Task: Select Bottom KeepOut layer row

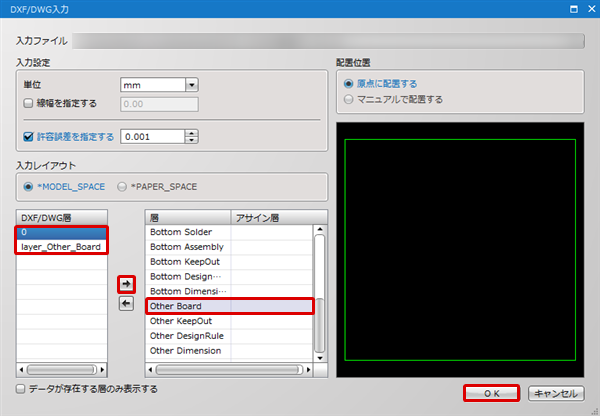Action: tap(229, 262)
